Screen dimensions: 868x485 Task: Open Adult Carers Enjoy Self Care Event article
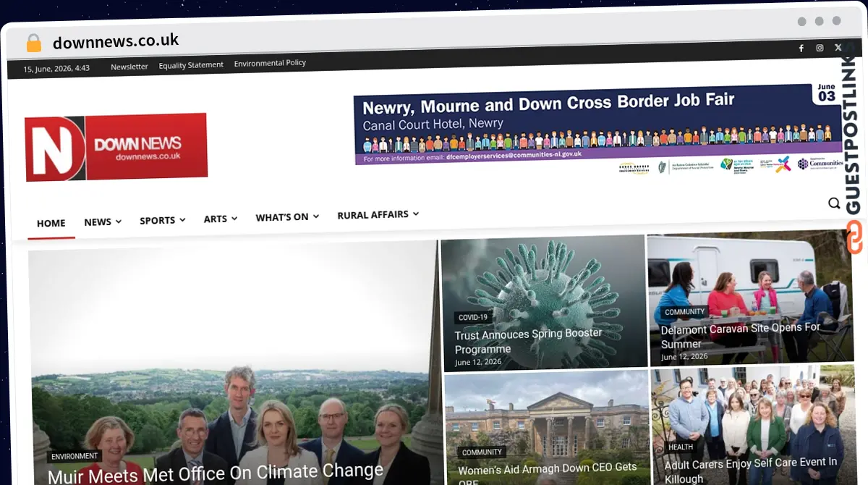tap(750, 470)
